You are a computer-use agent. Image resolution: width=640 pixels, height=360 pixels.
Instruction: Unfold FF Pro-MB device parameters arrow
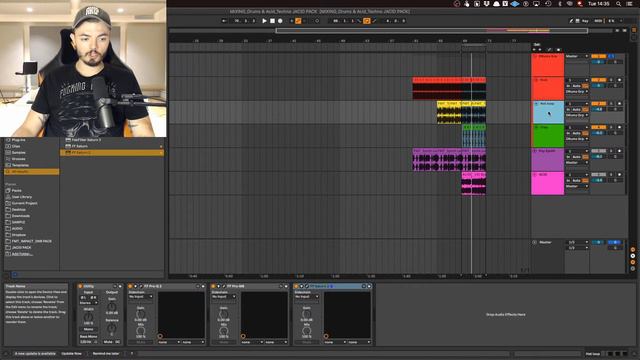coord(219,287)
